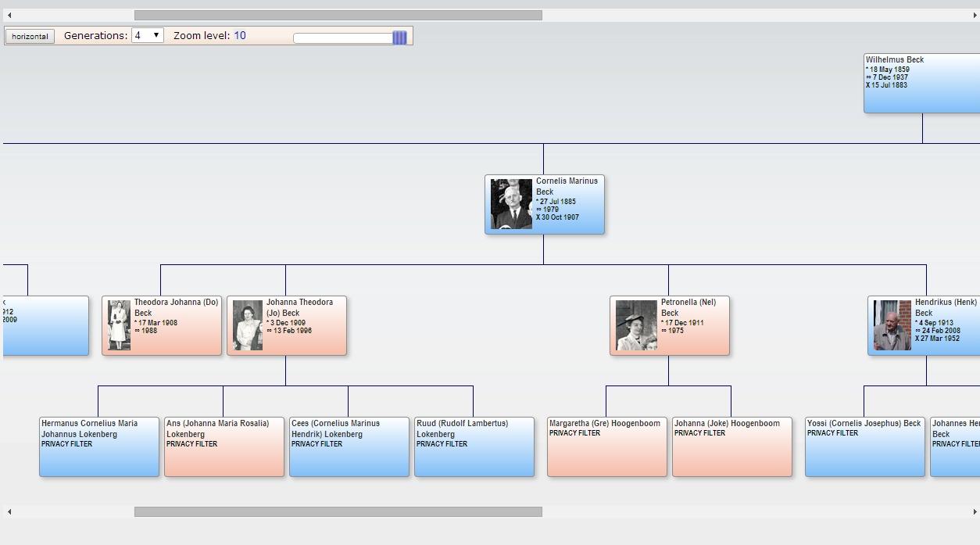This screenshot has height=545, width=980.
Task: Click the bottom horizontal scrollbar thumb
Action: [338, 511]
